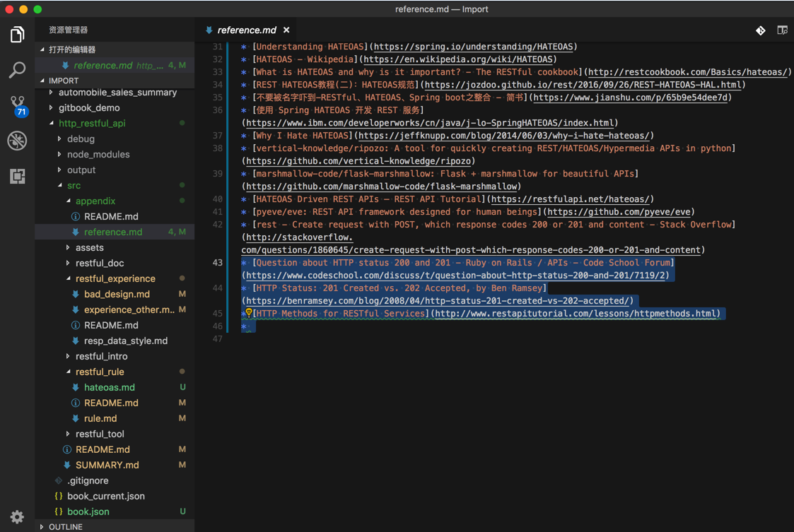
Task: Expand the OUTLINE section
Action: pos(65,527)
